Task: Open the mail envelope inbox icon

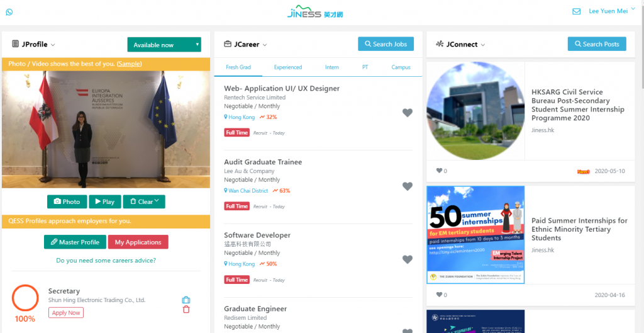Action: pyautogui.click(x=576, y=11)
